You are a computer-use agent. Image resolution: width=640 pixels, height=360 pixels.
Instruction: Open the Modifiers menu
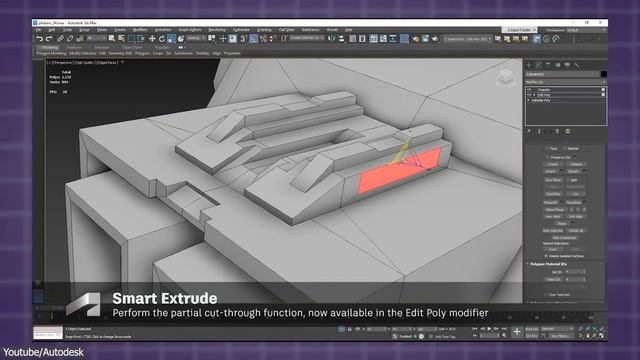pos(140,30)
